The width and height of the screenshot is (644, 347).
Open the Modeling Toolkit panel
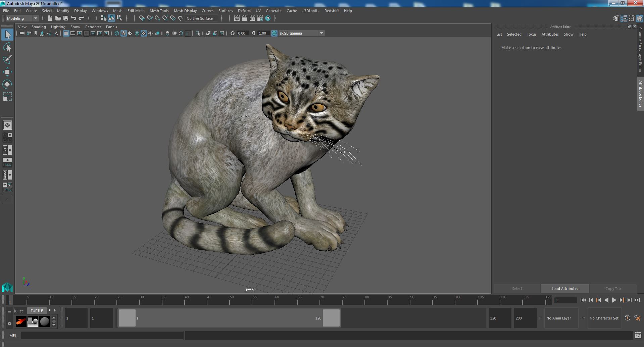point(616,18)
